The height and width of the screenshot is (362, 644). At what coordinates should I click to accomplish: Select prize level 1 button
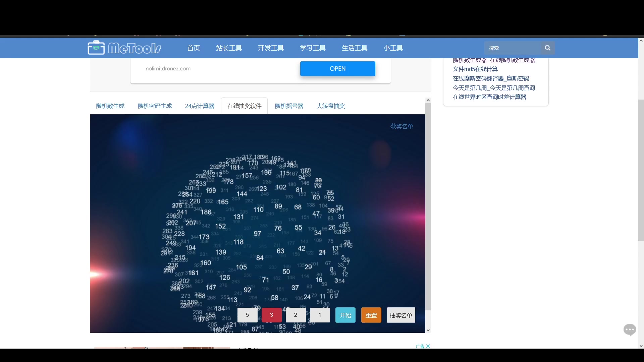pos(320,315)
